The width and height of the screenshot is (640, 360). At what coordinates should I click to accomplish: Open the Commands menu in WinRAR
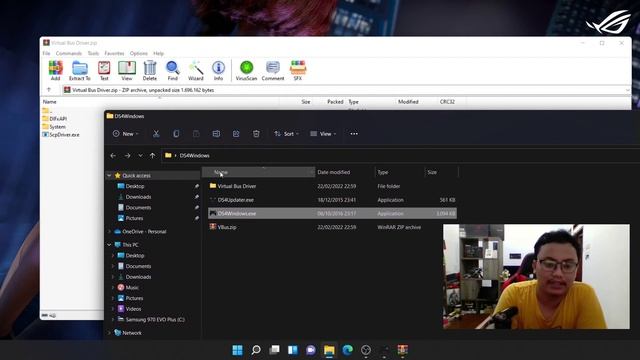69,53
